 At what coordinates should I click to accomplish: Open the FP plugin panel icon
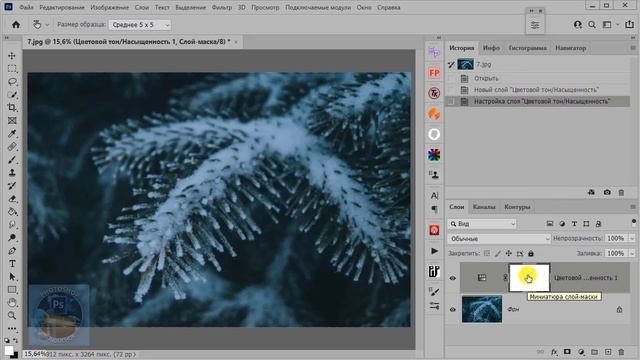[434, 73]
